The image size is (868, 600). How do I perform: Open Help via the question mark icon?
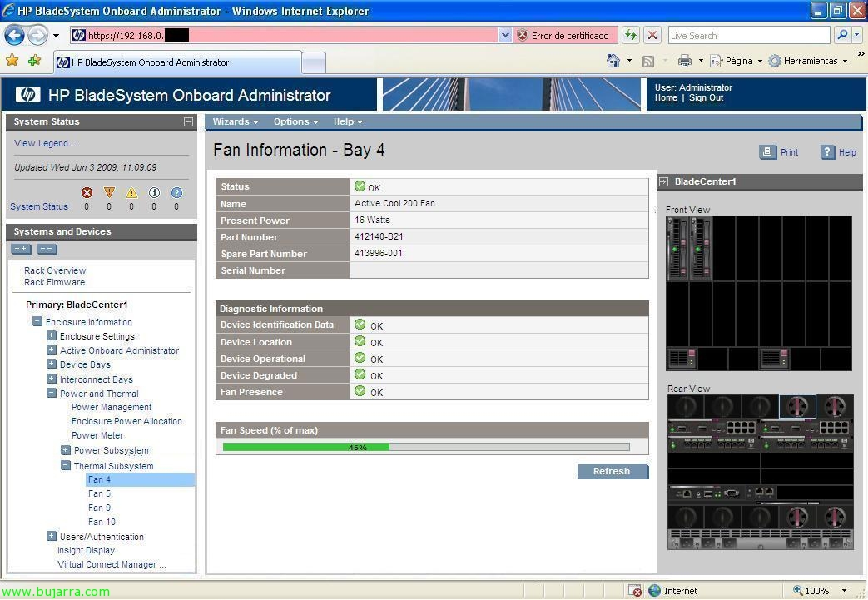pos(827,152)
